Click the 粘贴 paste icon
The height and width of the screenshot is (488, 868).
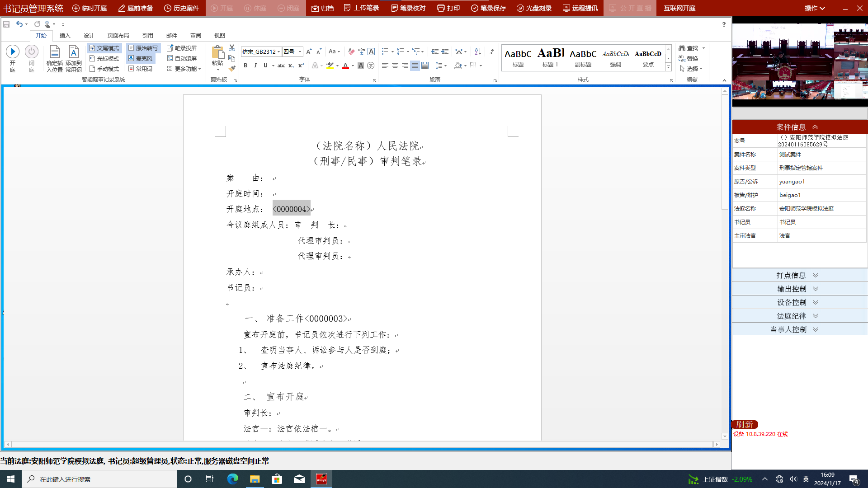tap(217, 52)
